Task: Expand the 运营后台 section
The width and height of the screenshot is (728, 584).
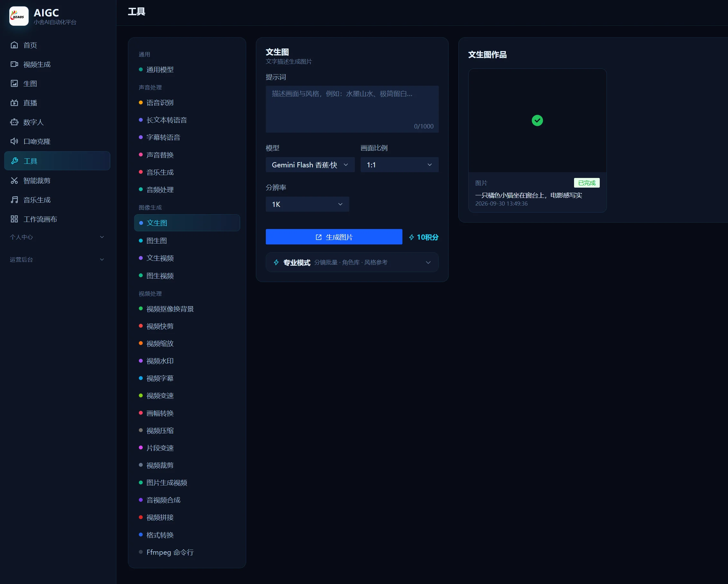Action: pos(57,260)
